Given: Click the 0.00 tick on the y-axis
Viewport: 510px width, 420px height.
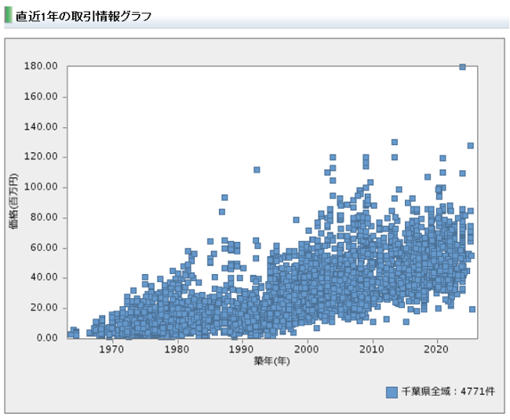Looking at the screenshot, I should (46, 338).
